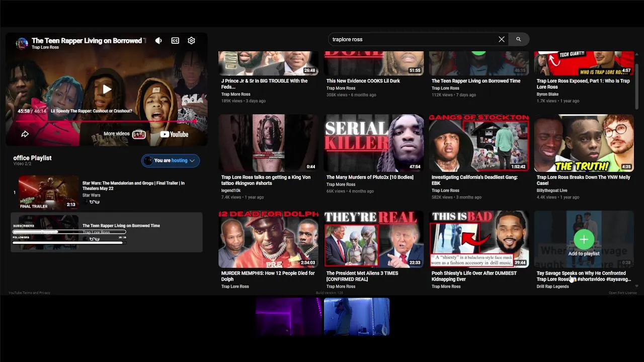Open 'J Prince Jr & Sr In BIG TROUBLE' title
This screenshot has width=644, height=362.
[264, 84]
